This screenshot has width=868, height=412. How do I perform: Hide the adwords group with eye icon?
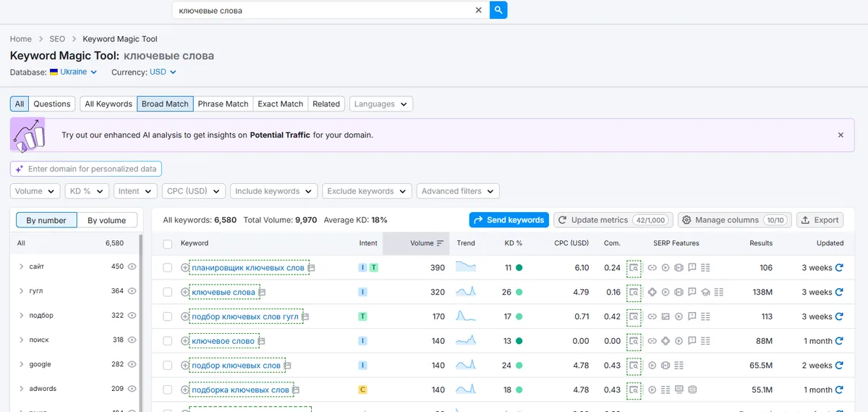click(x=132, y=389)
